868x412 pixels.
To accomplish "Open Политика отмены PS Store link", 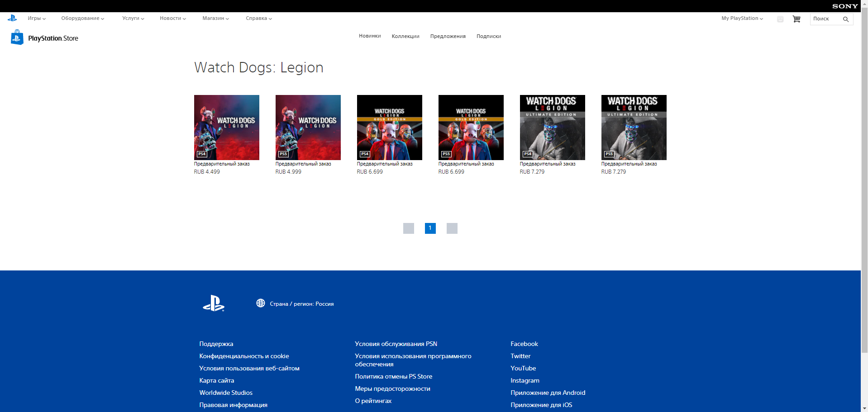I will click(394, 377).
